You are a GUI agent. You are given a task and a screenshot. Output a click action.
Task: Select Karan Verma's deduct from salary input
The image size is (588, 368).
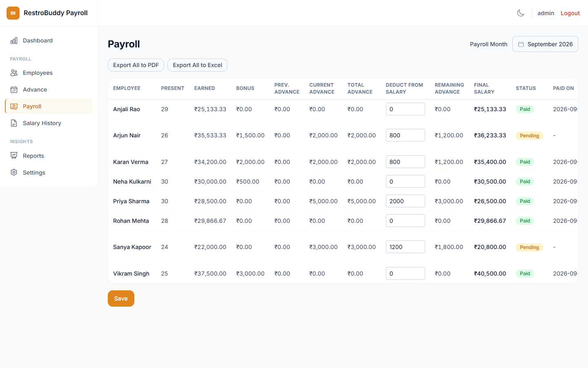405,162
